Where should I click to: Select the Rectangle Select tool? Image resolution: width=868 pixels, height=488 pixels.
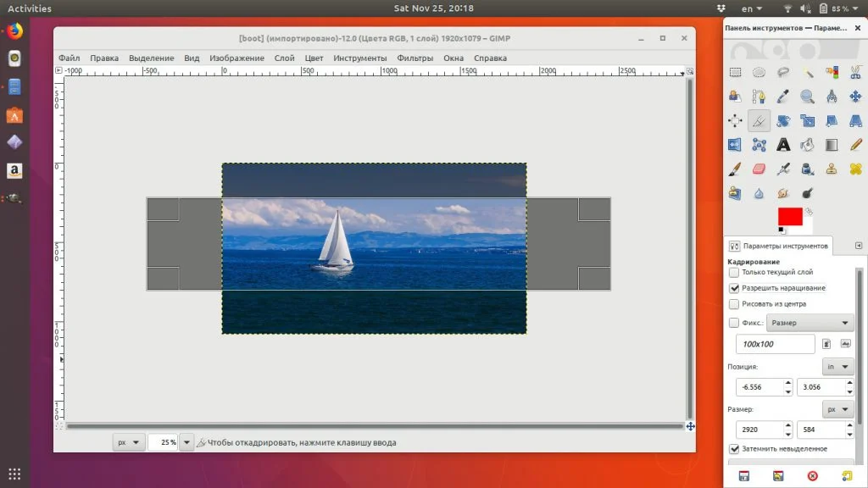coord(735,73)
